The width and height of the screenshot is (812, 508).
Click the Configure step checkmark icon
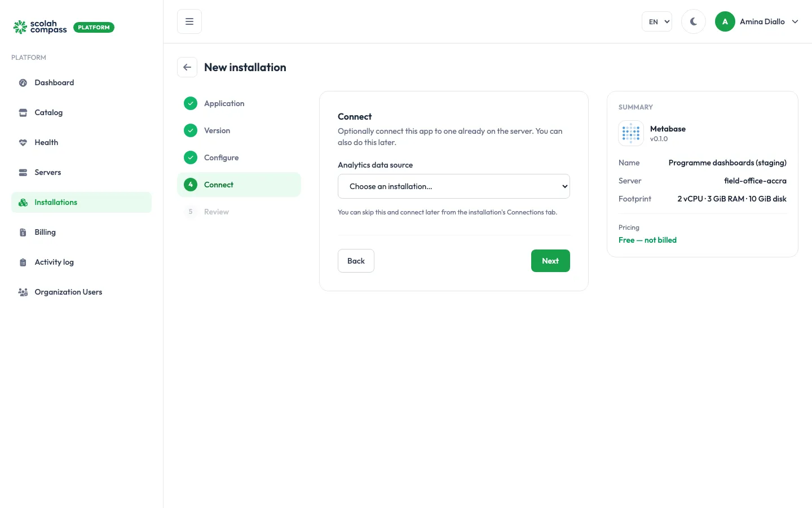191,157
